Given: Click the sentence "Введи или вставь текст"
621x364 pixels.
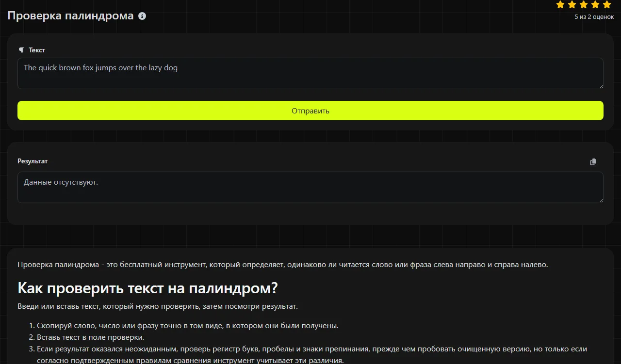Looking at the screenshot, I should [x=158, y=306].
